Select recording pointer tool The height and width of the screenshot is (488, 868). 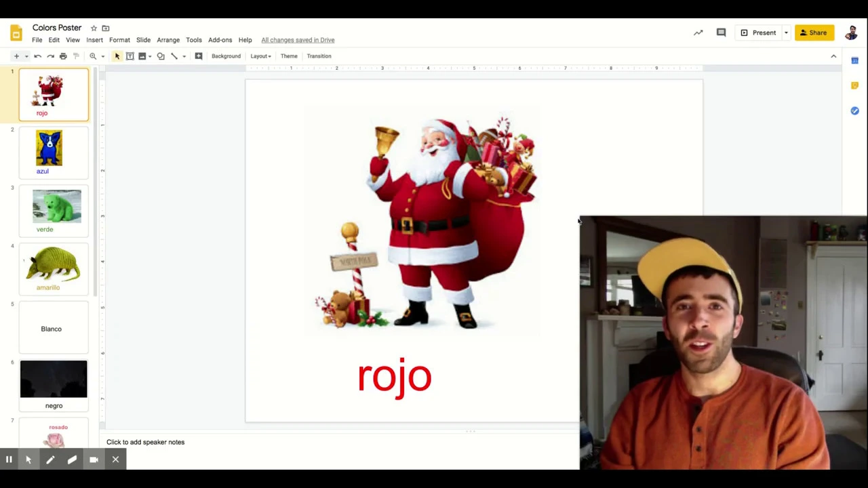[28, 460]
